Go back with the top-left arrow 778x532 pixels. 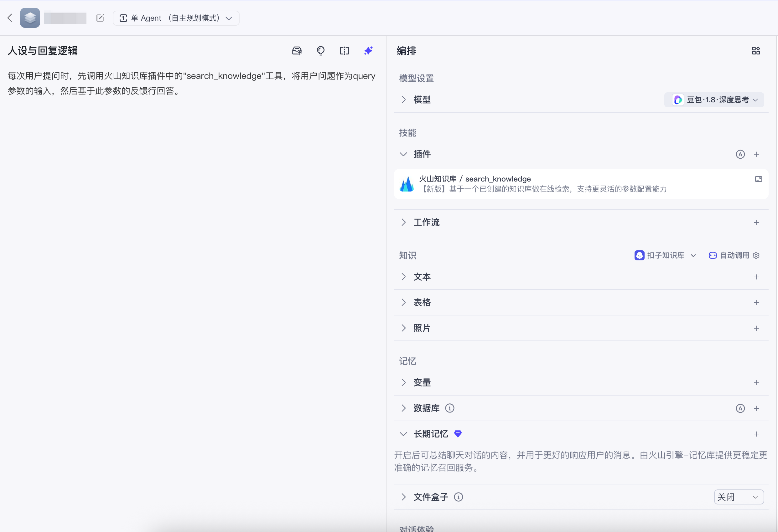tap(10, 18)
